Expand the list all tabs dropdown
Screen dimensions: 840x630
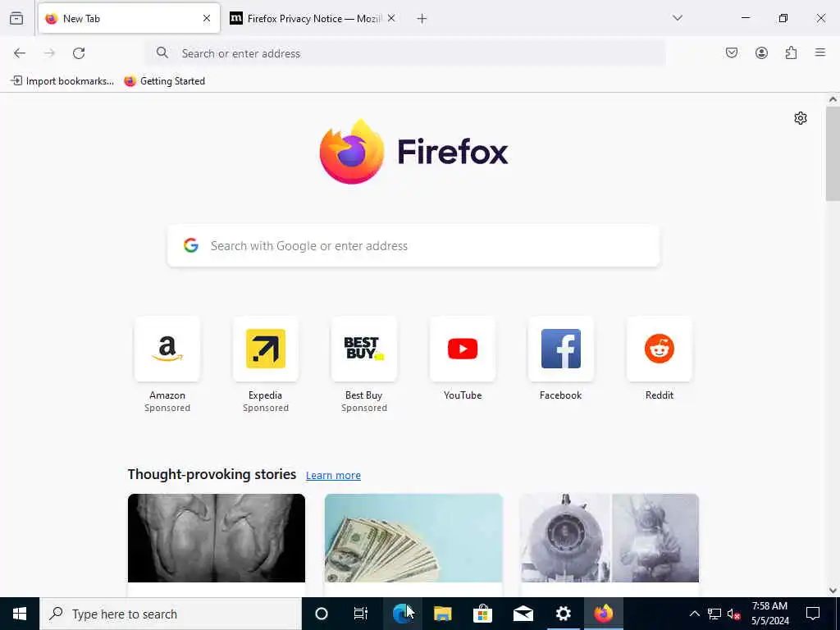(x=678, y=18)
